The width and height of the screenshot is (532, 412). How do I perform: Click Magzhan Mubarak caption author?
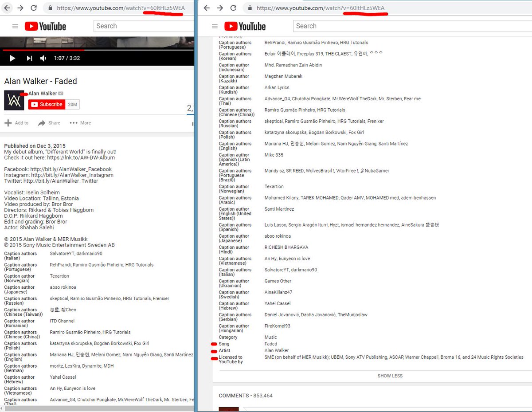click(x=283, y=76)
